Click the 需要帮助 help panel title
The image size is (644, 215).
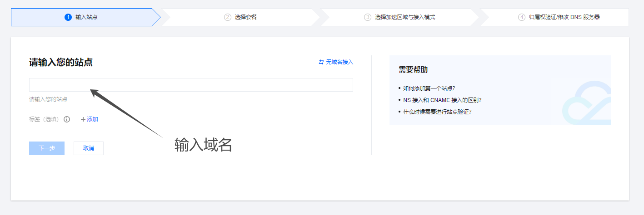413,70
